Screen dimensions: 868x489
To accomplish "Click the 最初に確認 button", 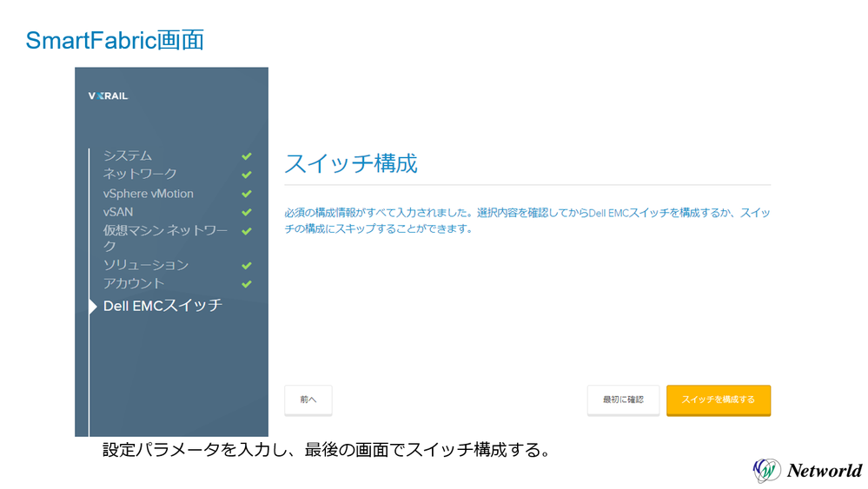I will pos(623,400).
